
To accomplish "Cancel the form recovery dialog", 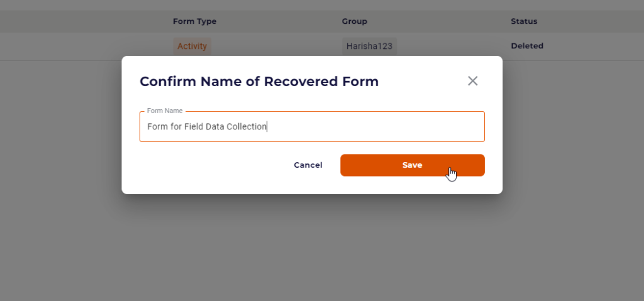I will (308, 165).
